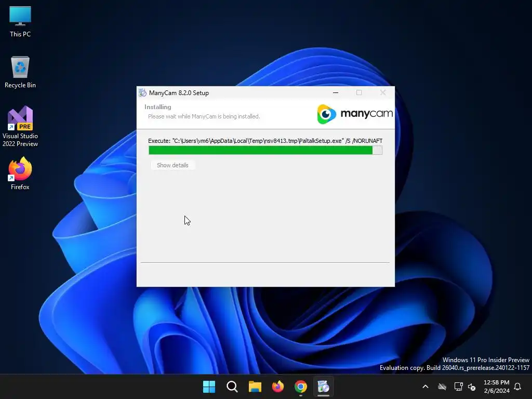
Task: Open the This PC desktop icon
Action: pos(20,22)
